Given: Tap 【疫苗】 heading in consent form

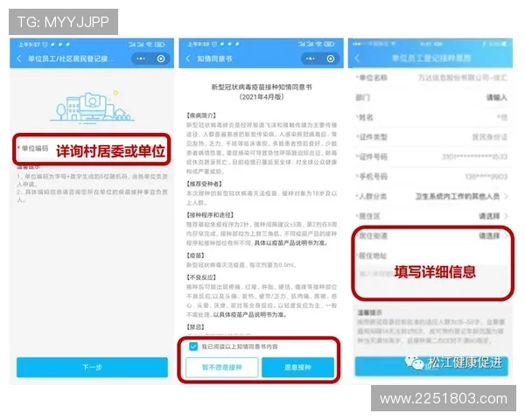Looking at the screenshot, I should (x=195, y=255).
